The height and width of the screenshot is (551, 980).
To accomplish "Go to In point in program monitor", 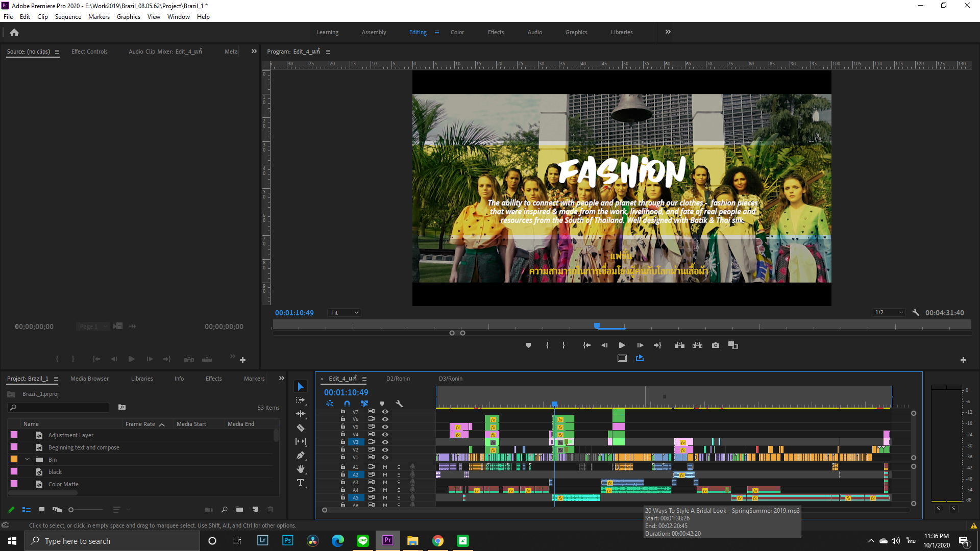I will [587, 345].
